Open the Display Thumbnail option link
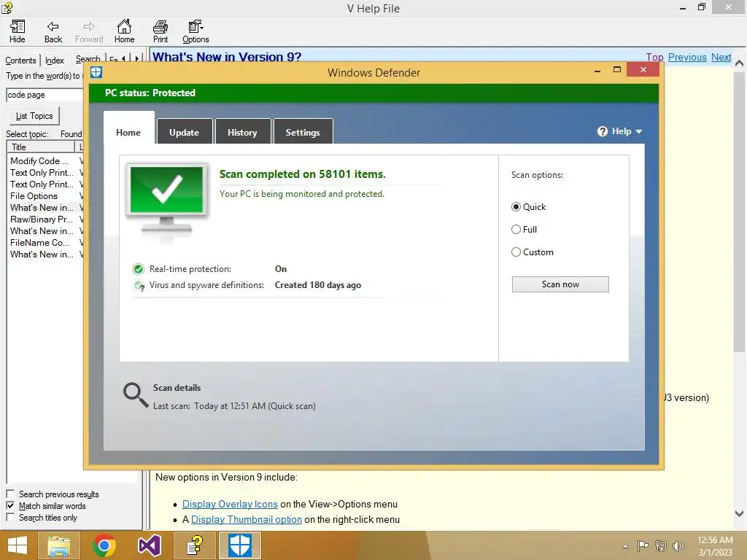 tap(247, 519)
